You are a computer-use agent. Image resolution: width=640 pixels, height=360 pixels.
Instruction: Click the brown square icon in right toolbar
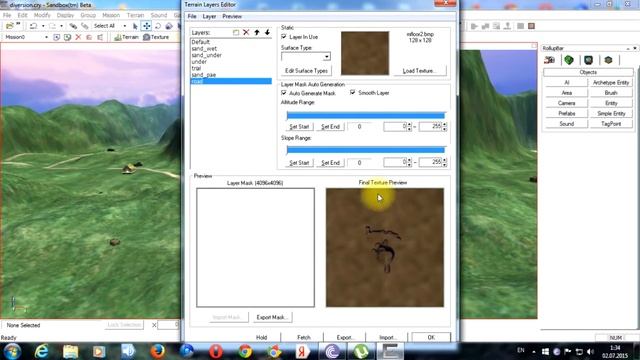(531, 26)
